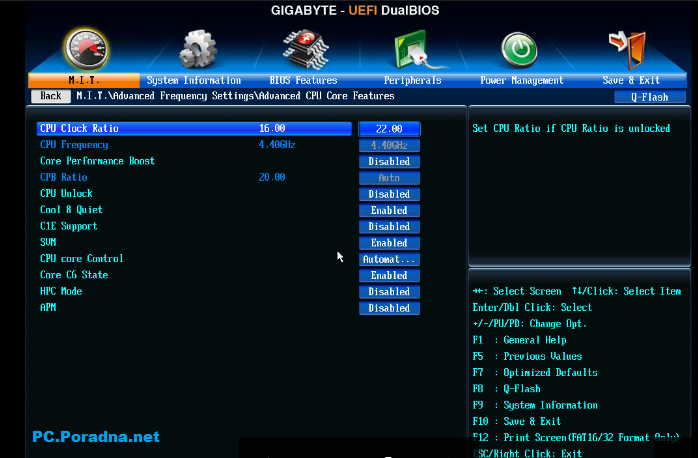Select the CPU Unlock row label
This screenshot has width=698, height=458.
[66, 194]
